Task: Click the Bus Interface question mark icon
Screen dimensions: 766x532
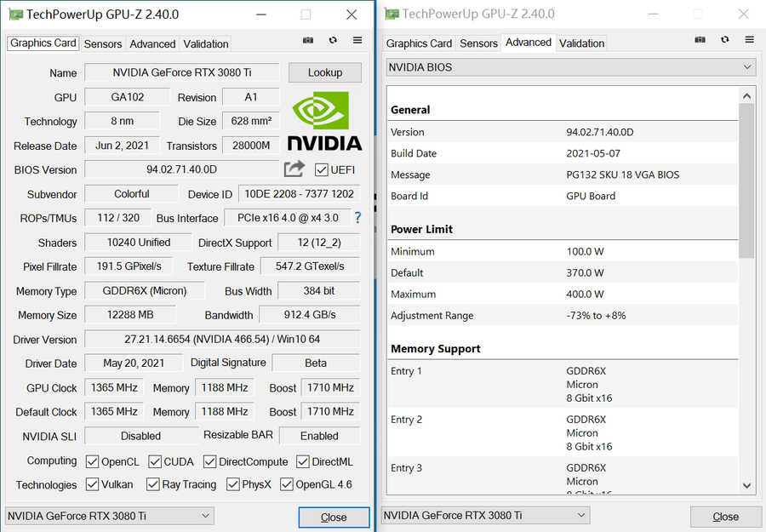Action: [357, 218]
